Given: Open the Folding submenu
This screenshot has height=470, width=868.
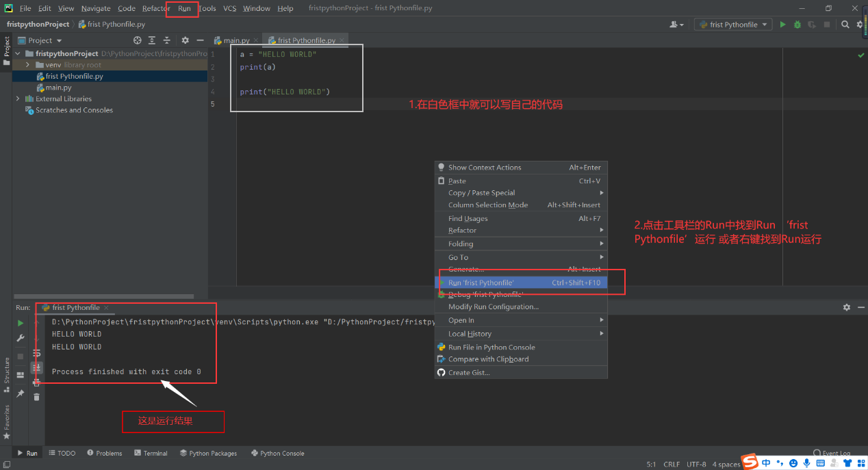Looking at the screenshot, I should coord(521,244).
